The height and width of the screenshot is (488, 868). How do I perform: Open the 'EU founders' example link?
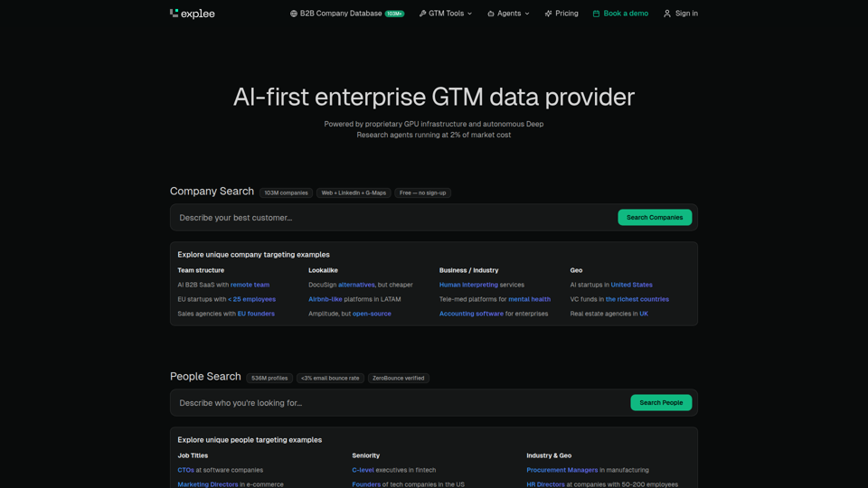pyautogui.click(x=256, y=314)
